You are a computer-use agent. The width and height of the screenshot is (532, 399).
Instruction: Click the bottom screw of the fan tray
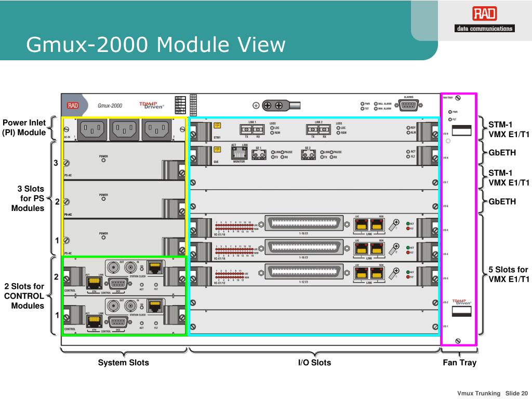[458, 341]
